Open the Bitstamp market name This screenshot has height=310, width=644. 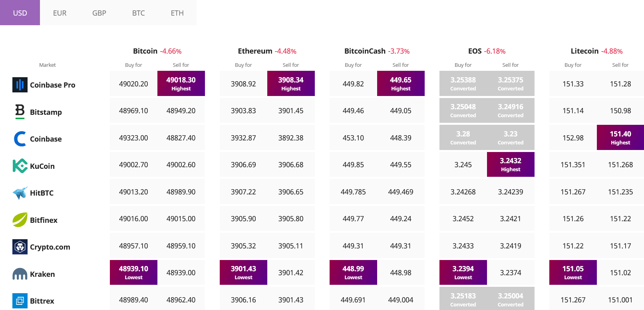pos(46,112)
